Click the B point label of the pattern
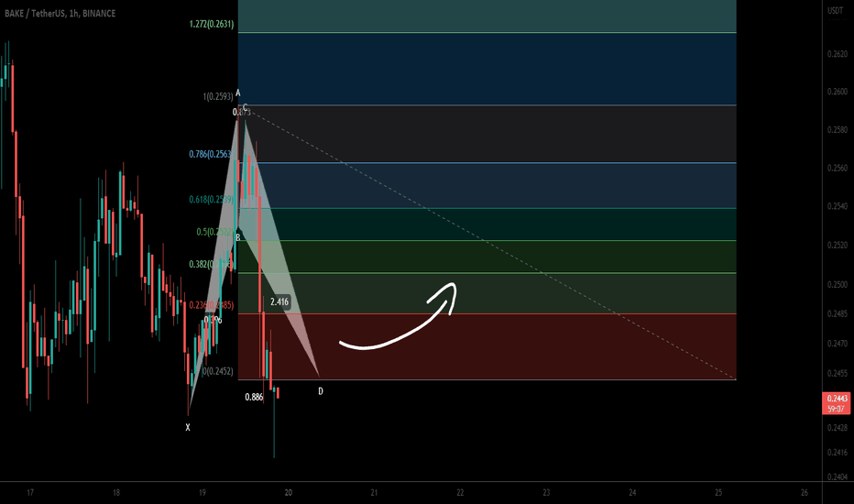 238,237
